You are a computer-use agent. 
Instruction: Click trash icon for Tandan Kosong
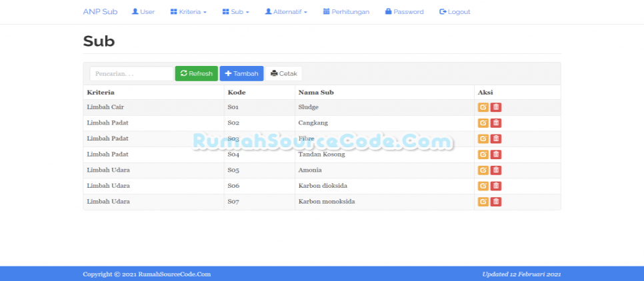(496, 154)
